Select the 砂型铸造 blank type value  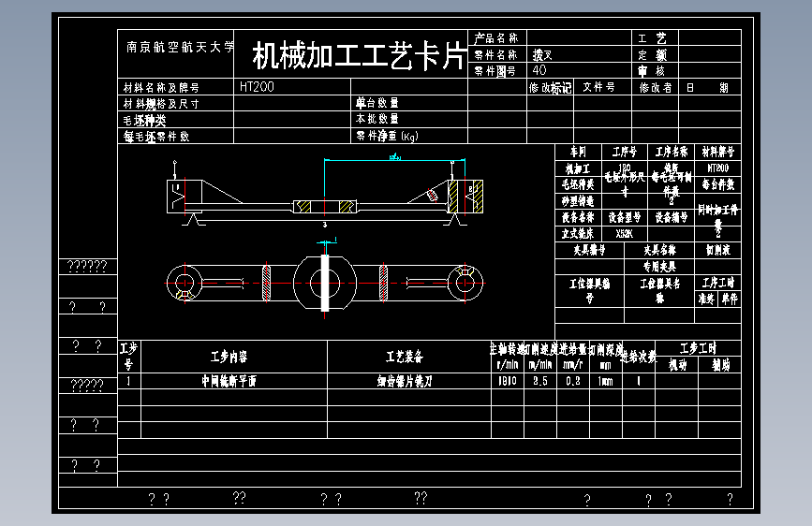click(x=578, y=201)
